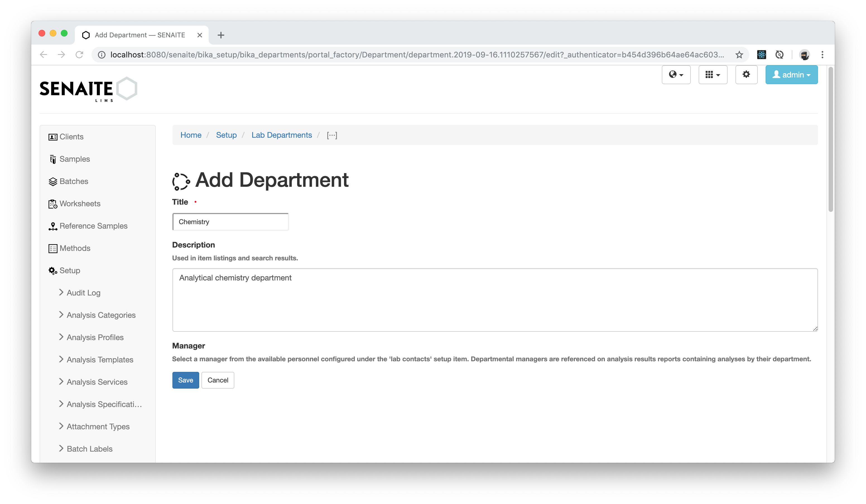Click the Cancel button
Viewport: 866px width, 504px height.
pyautogui.click(x=218, y=380)
